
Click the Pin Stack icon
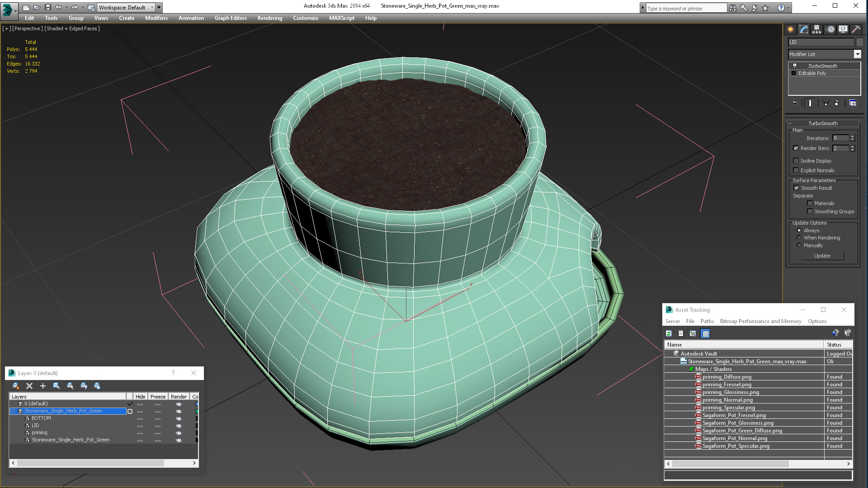[794, 103]
